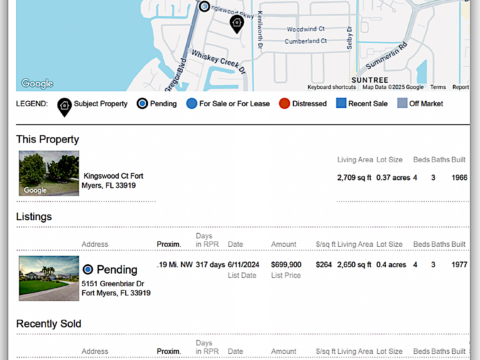Screen dimensions: 480x360
Task: Click the Google logo on the map
Action: click(x=37, y=83)
